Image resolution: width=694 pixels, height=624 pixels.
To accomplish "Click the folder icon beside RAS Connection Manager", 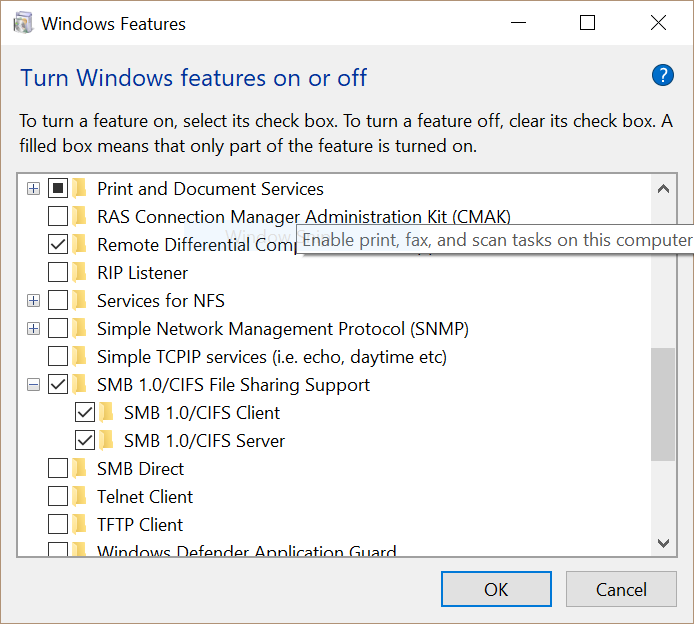I will [x=79, y=216].
